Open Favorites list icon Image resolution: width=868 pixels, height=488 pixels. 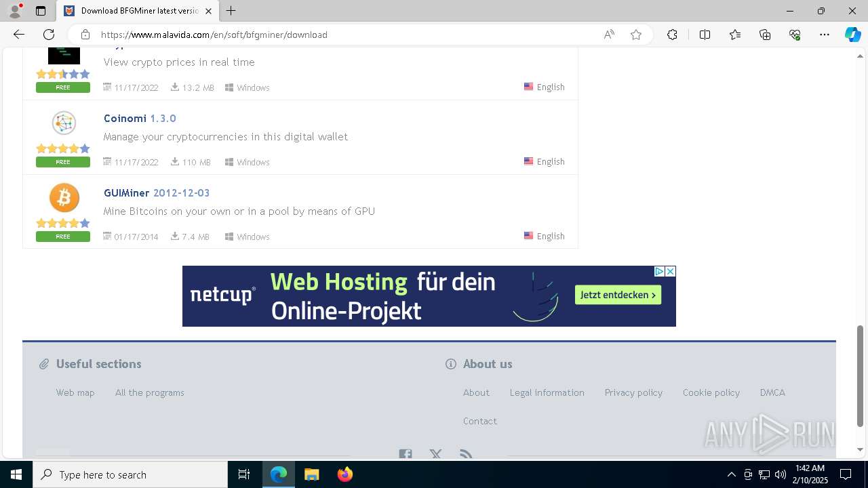(x=735, y=35)
